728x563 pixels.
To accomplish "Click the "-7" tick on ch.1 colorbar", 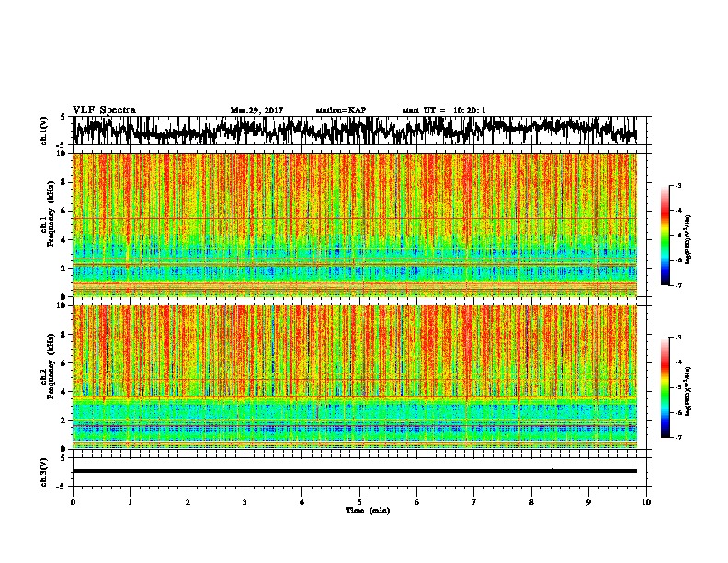I will 677,285.
